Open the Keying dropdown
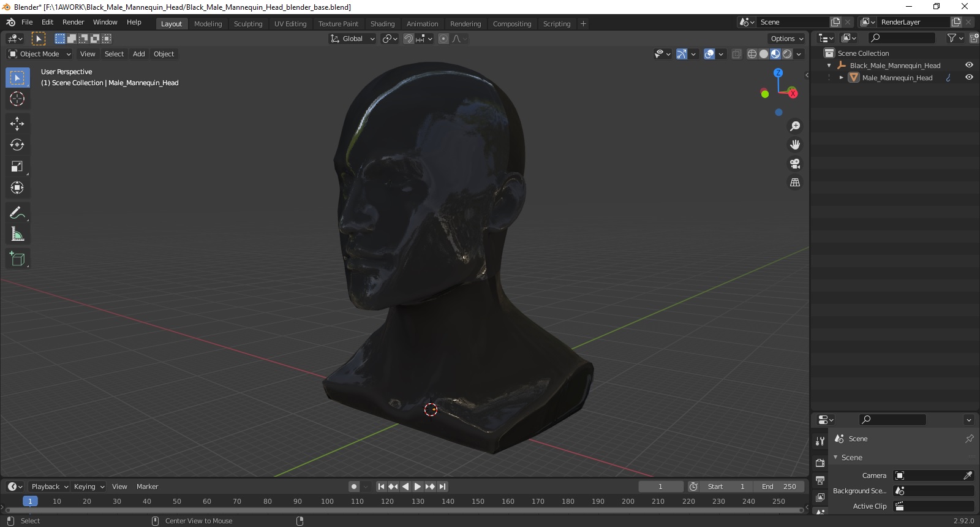 pyautogui.click(x=89, y=487)
